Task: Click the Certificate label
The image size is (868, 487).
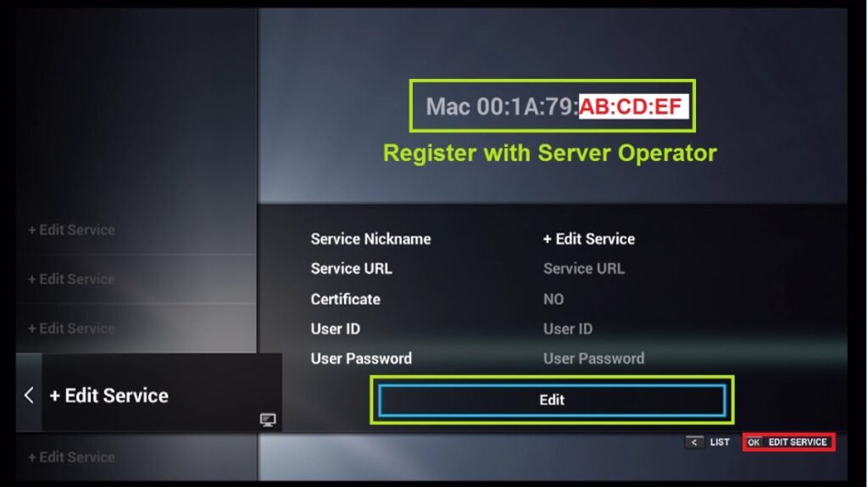Action: (346, 299)
